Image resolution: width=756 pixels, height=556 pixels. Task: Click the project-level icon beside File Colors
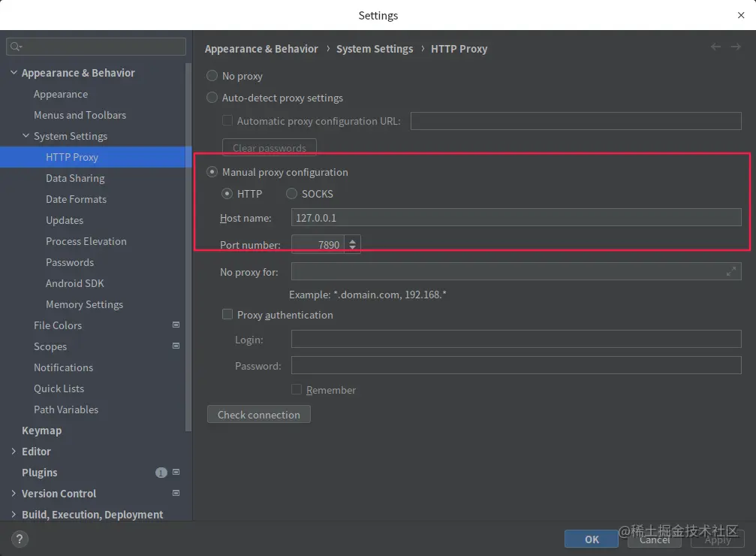pos(176,325)
